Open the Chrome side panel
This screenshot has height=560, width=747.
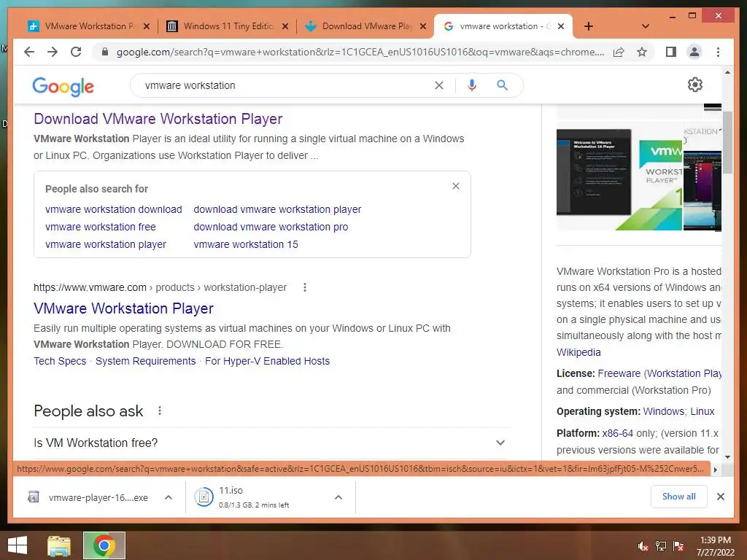pyautogui.click(x=671, y=52)
